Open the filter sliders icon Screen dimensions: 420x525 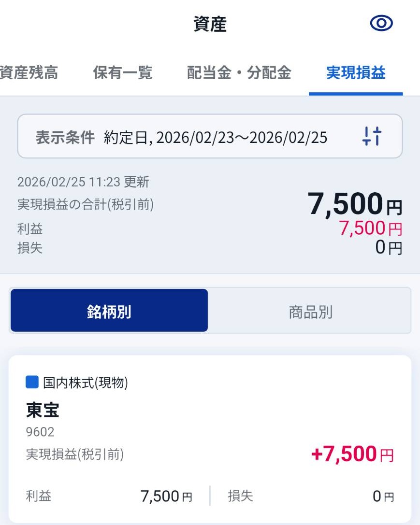pos(372,136)
